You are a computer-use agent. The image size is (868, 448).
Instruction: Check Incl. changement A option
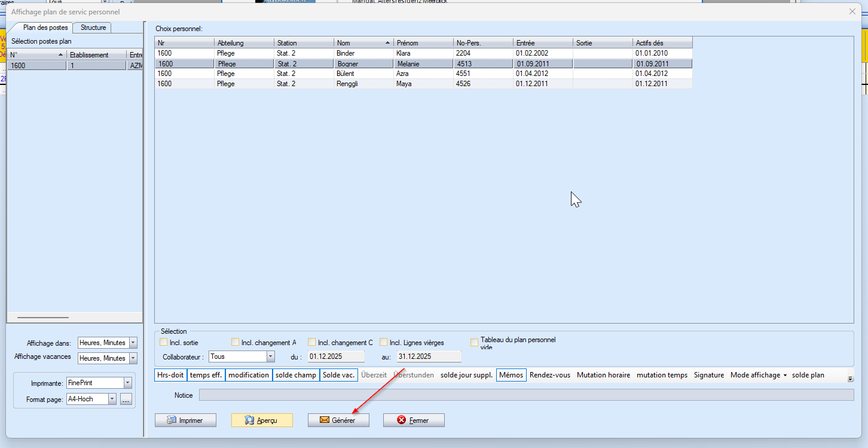[x=236, y=343]
